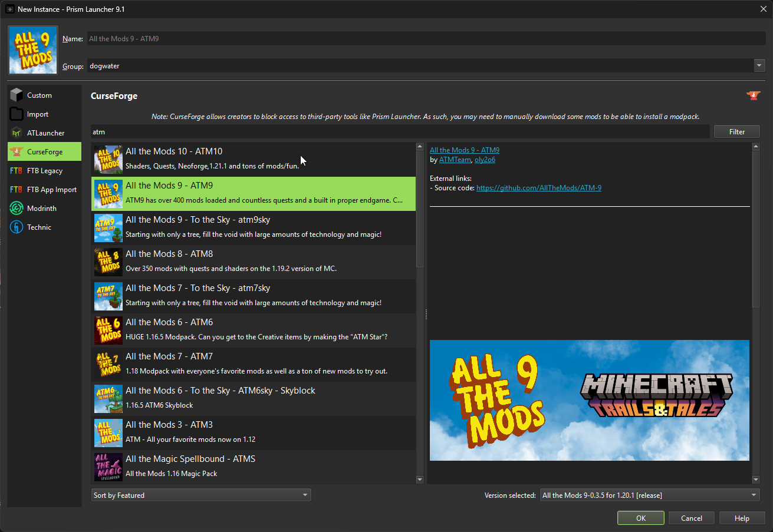Click the modpack search field containing atm

(400, 132)
